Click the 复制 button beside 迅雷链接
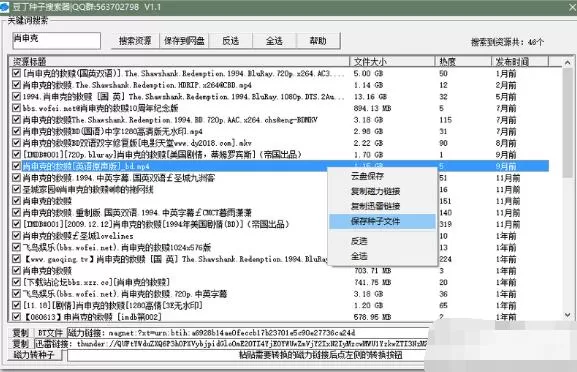The image size is (577, 372). pyautogui.click(x=21, y=344)
